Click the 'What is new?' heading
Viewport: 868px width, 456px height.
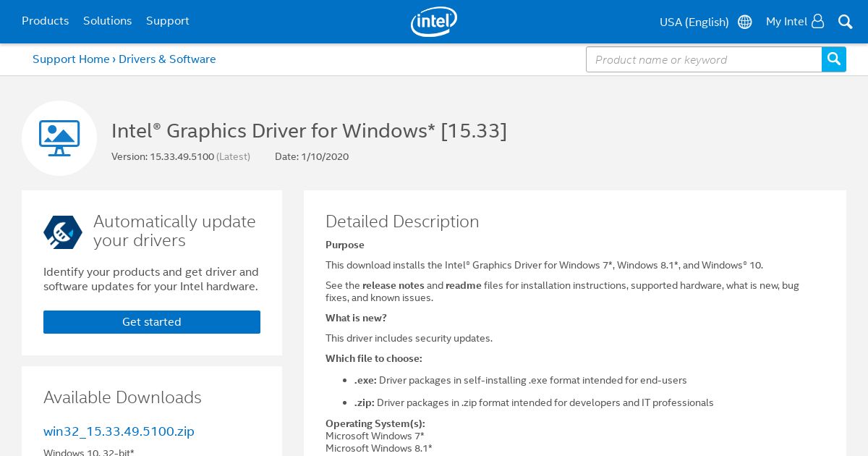click(356, 318)
